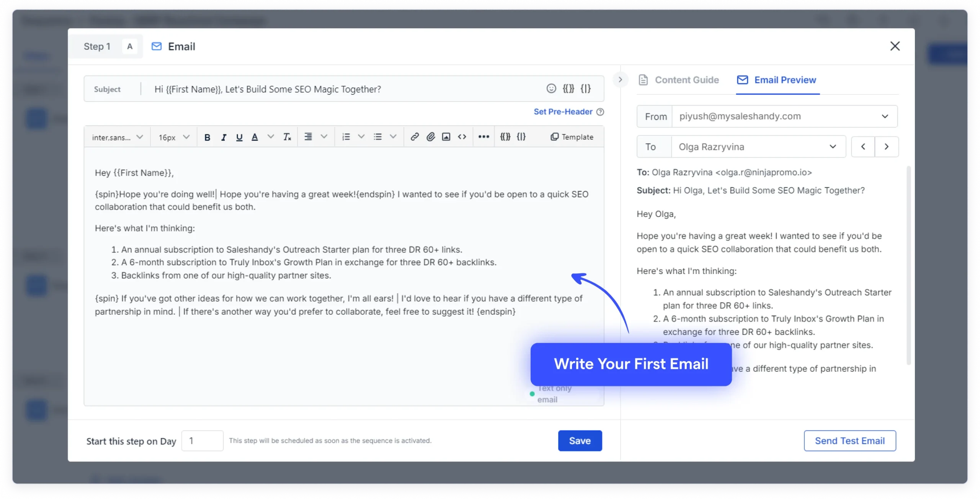Image resolution: width=980 pixels, height=499 pixels.
Task: Insert a numbered list
Action: 346,137
